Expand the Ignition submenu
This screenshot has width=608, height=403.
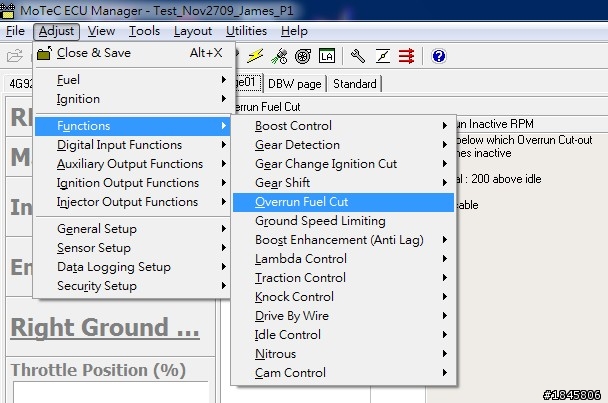pos(134,99)
